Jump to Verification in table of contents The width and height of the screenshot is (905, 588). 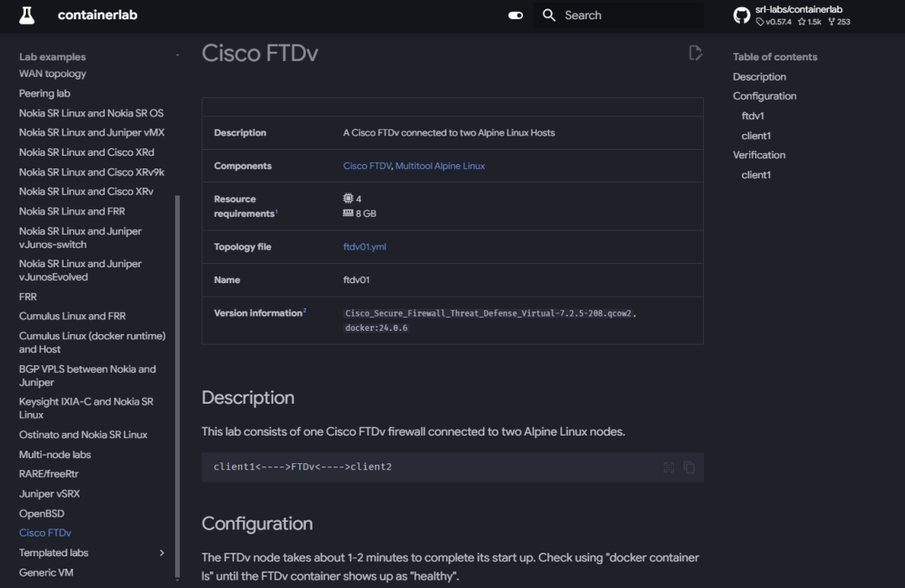tap(759, 155)
